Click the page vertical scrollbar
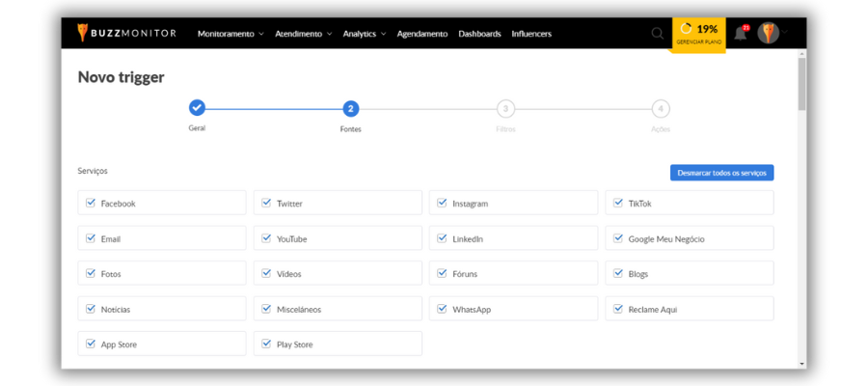This screenshot has width=868, height=386. [801, 87]
